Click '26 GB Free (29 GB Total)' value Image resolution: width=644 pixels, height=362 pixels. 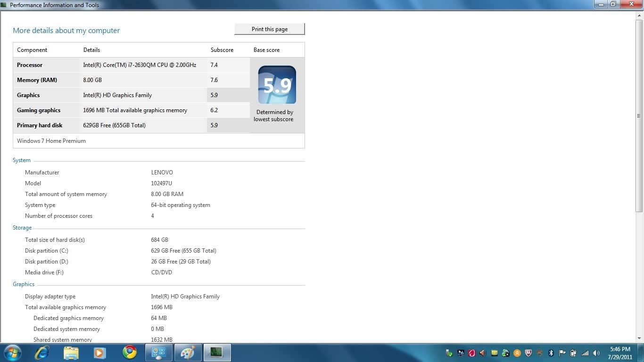(181, 262)
